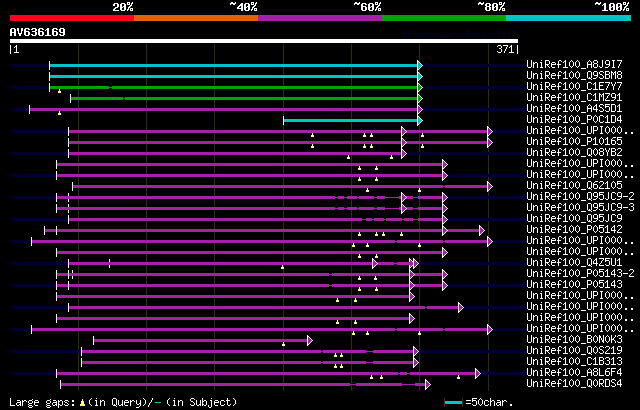Click the purple alignment bar of UniRef100_Q0RDS4
Screen dimensions: 640x410
coord(243,384)
